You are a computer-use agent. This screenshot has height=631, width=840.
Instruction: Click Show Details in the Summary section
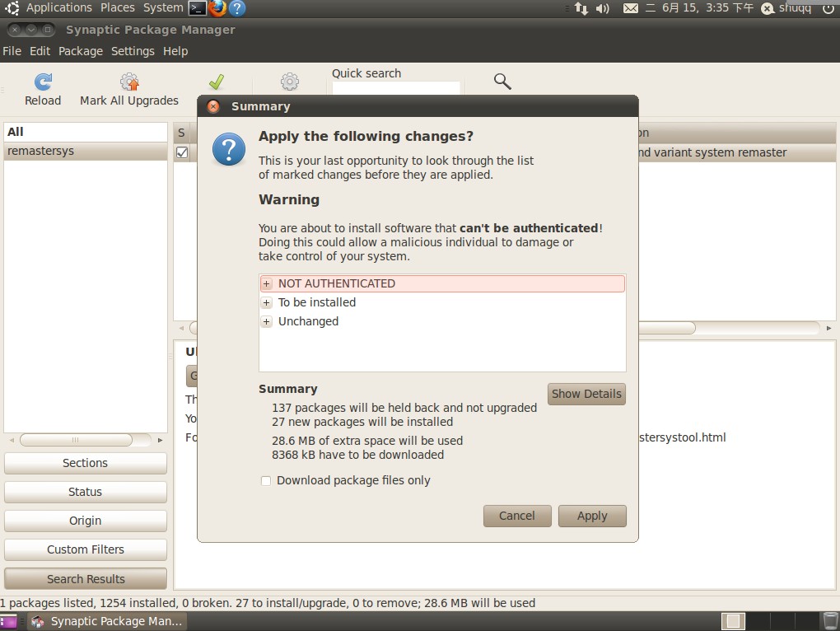pyautogui.click(x=586, y=394)
